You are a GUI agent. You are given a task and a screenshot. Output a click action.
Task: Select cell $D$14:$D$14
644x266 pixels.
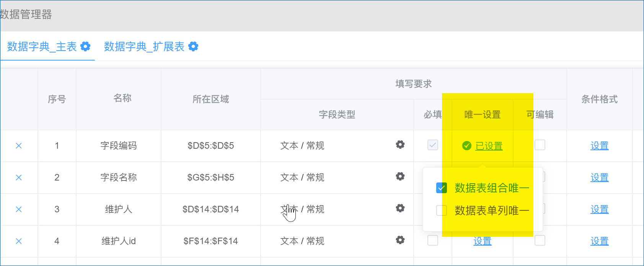(x=211, y=209)
